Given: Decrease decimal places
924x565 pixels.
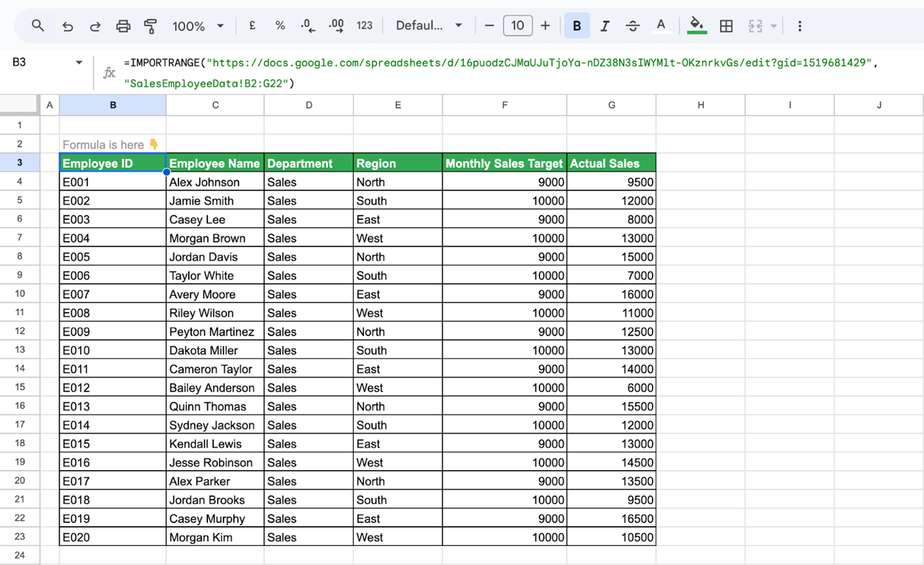Looking at the screenshot, I should pos(308,26).
